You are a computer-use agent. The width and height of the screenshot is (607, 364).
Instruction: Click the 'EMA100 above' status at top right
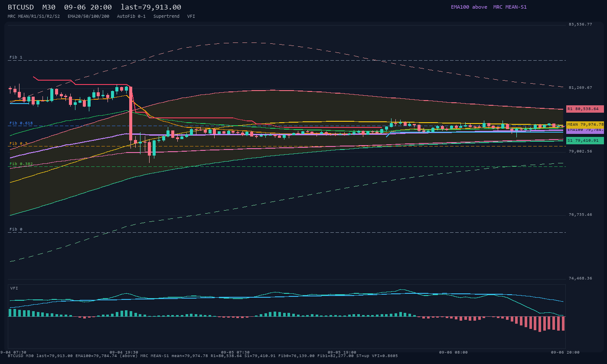click(469, 7)
